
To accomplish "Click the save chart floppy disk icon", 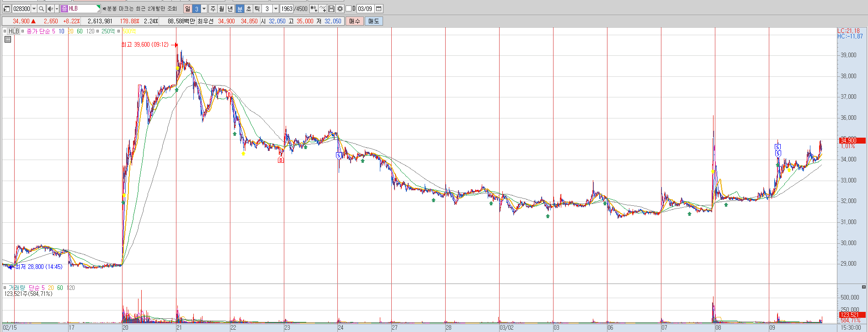I will point(331,9).
